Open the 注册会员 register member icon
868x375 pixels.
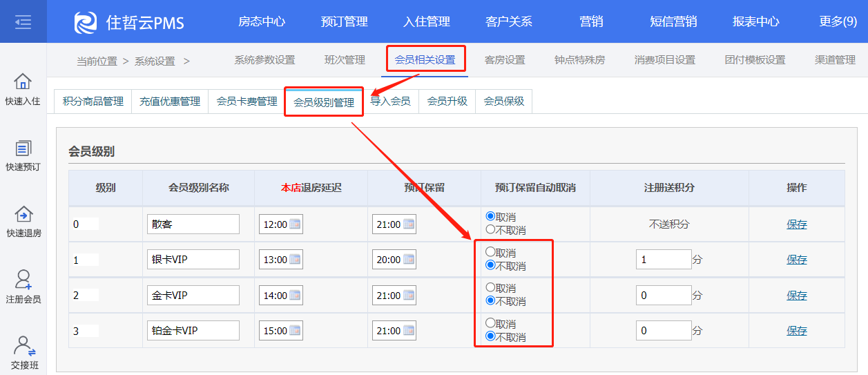click(x=23, y=280)
